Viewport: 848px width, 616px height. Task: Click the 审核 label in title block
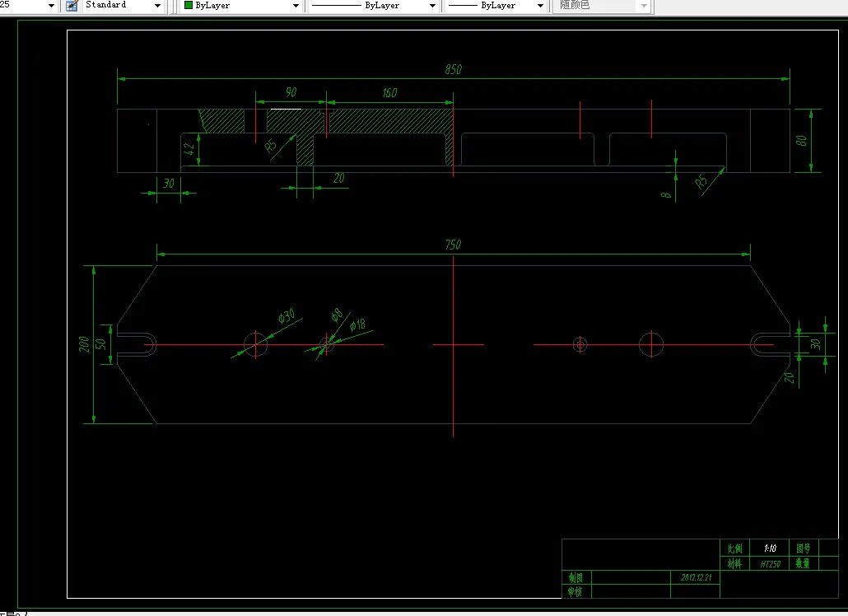click(x=575, y=592)
